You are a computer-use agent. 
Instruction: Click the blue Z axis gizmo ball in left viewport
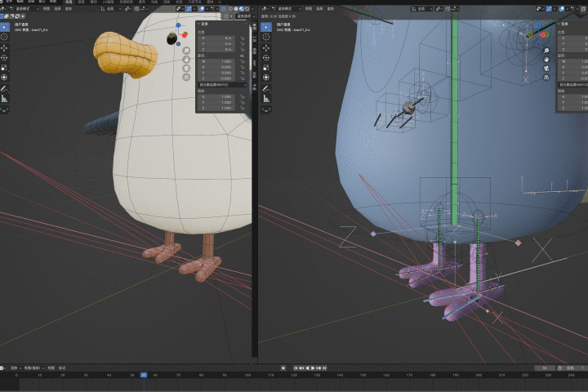point(178,25)
